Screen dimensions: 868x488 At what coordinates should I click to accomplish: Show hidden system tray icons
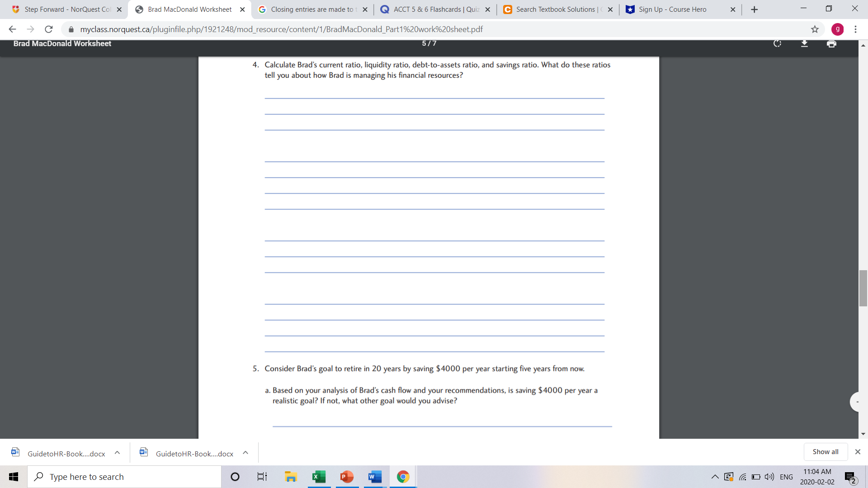[x=715, y=477]
